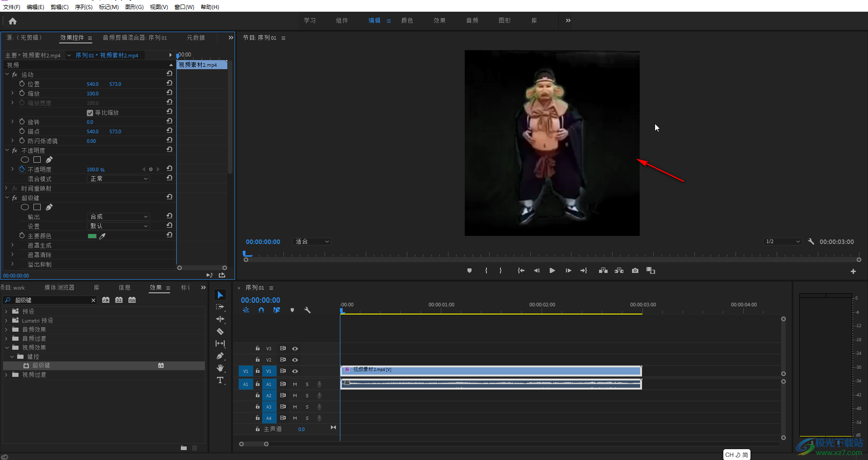This screenshot has width=868, height=460.
Task: Open Timeline Display Settings wrench
Action: 307,310
